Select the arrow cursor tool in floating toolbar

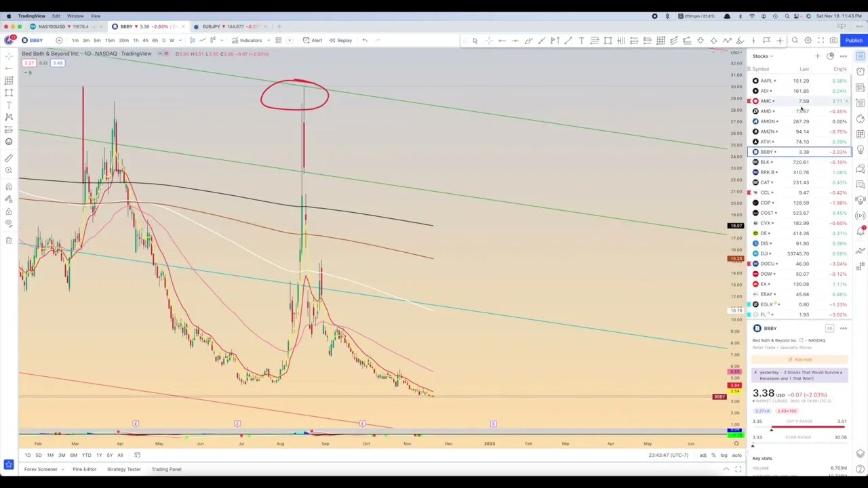(x=475, y=41)
